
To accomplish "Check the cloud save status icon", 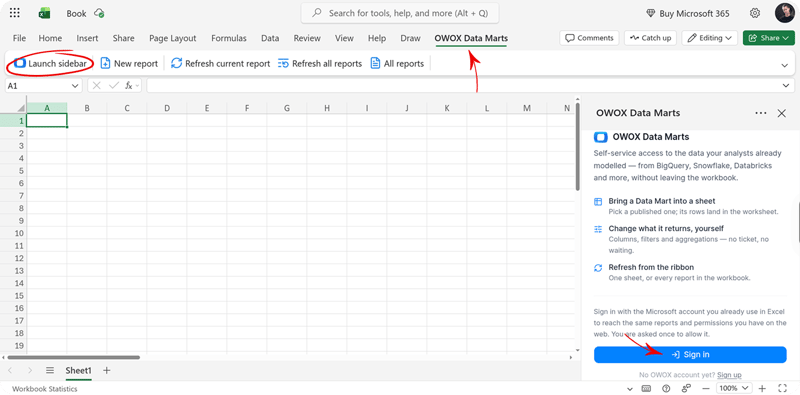I will [x=99, y=14].
